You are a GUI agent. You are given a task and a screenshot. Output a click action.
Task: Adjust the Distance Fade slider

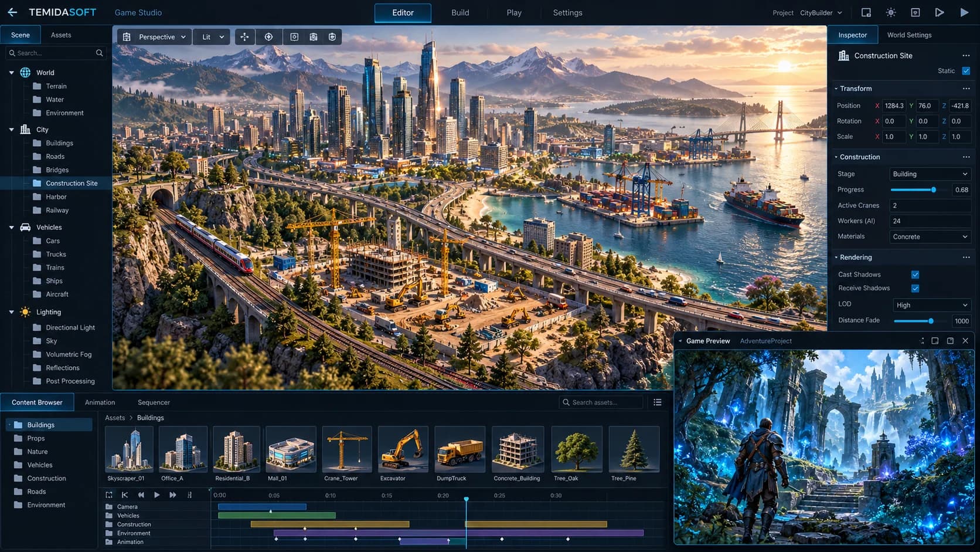tap(921, 321)
